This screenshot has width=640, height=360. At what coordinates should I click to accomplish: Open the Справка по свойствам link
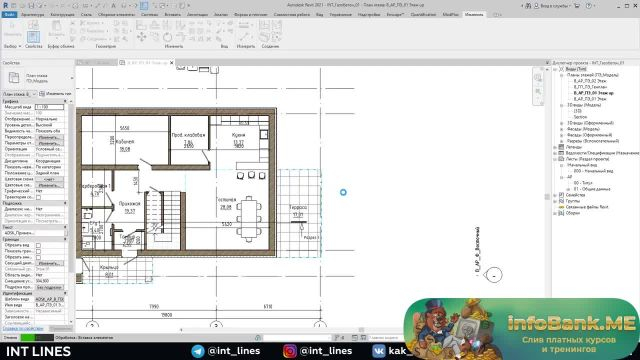[x=23, y=328]
